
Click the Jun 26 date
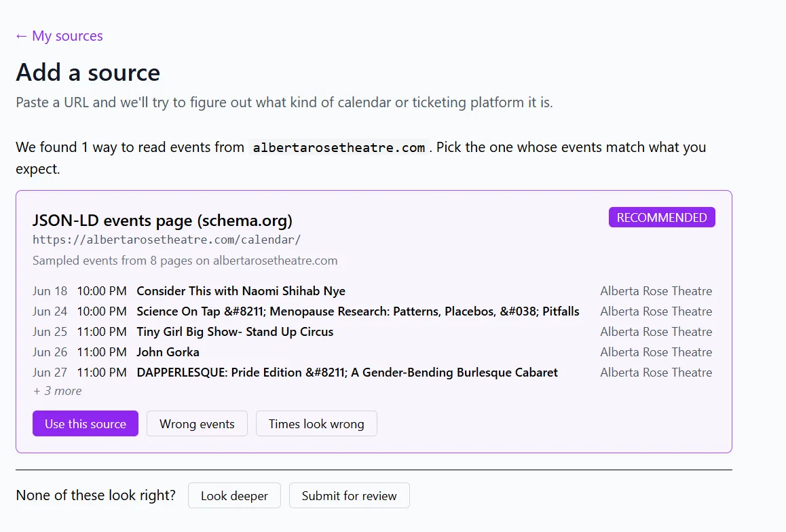50,352
